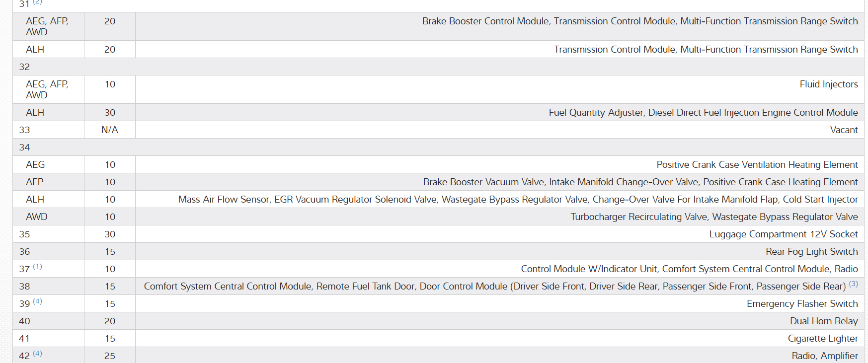Click footnote (4) next to fuse 39
This screenshot has width=868, height=363.
coord(37,301)
